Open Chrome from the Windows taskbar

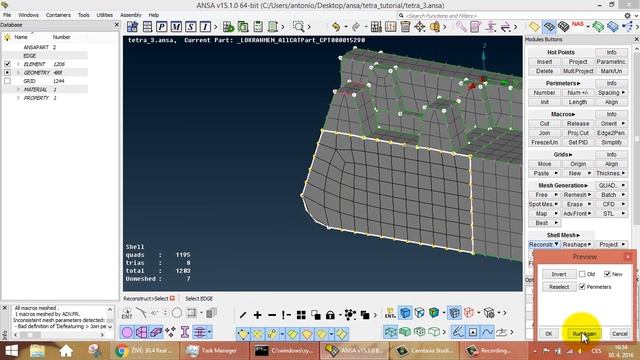144,351
